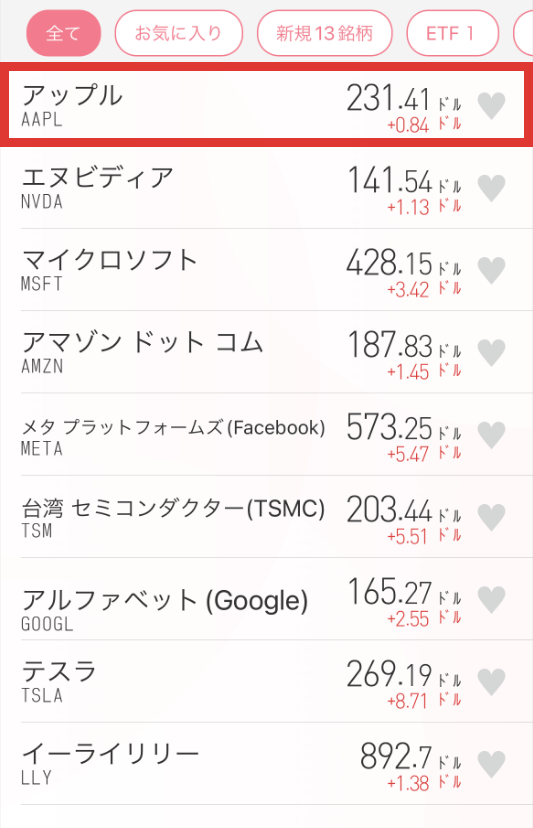View the テスラ TSLA stock entry
533x828 pixels.
point(266,682)
